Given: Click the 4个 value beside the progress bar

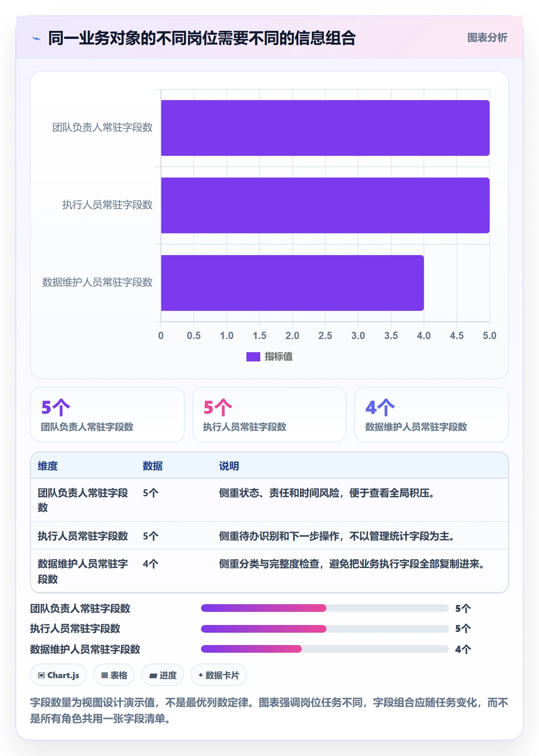Looking at the screenshot, I should (463, 649).
